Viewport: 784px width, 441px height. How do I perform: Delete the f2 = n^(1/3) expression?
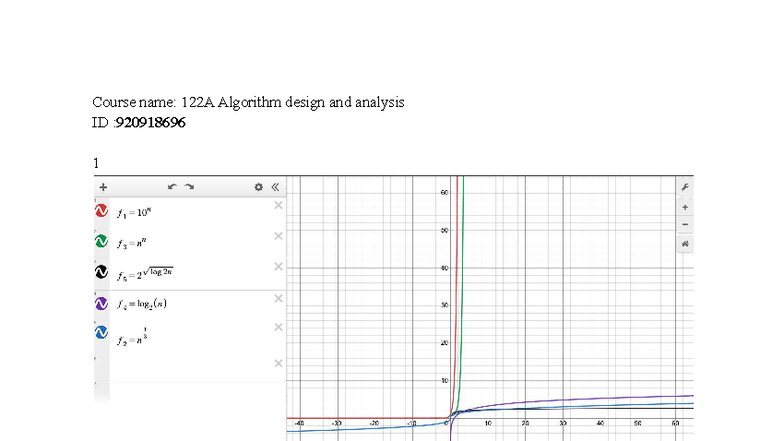278,328
